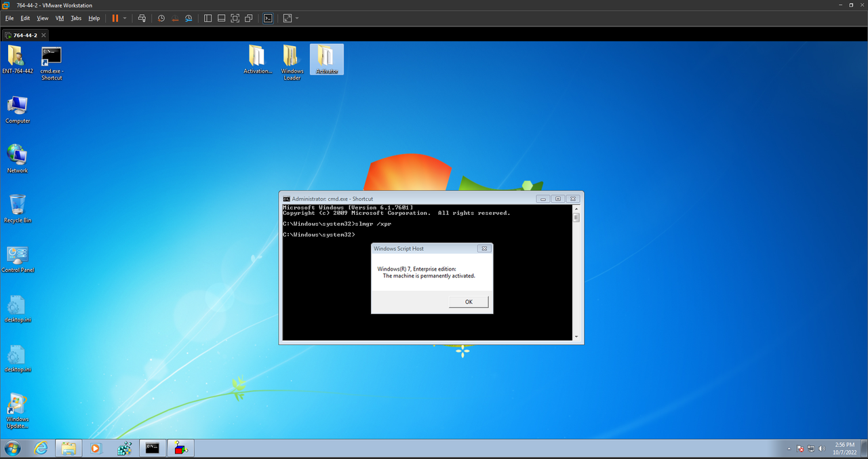Open the Windows Start menu
The image size is (868, 459).
pyautogui.click(x=13, y=448)
